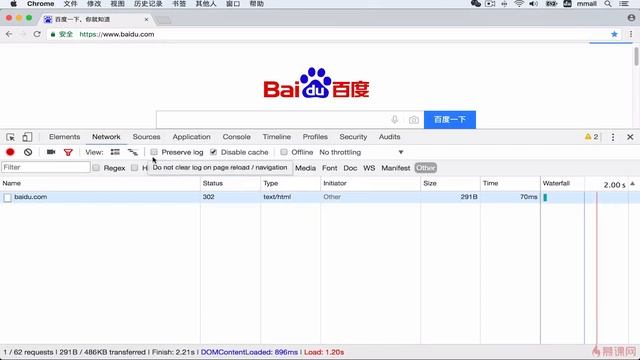
Task: Toggle the checkbox right of Regex
Action: 134,168
